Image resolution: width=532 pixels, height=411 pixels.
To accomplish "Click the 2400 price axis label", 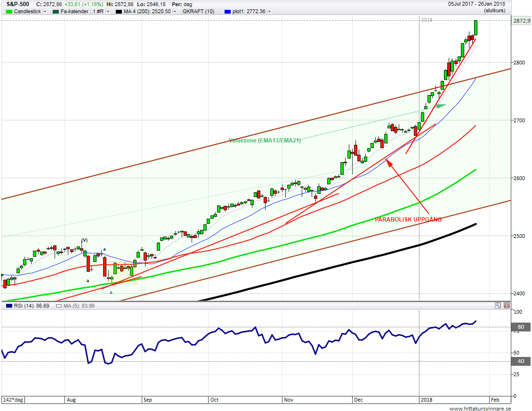I will click(x=519, y=294).
